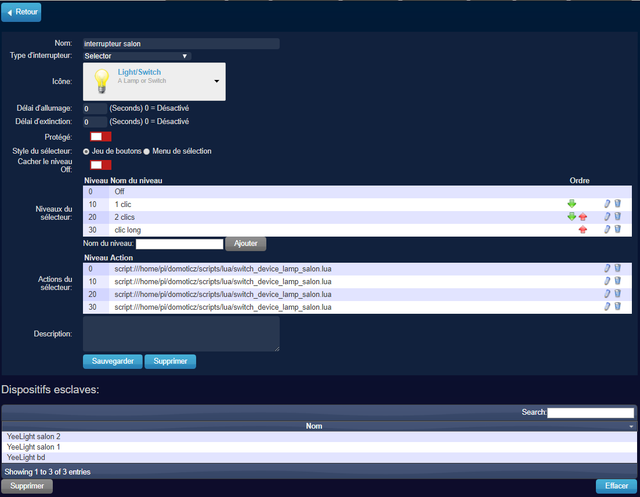Toggle the Protégé switch
This screenshot has height=497, width=640.
pyautogui.click(x=100, y=137)
